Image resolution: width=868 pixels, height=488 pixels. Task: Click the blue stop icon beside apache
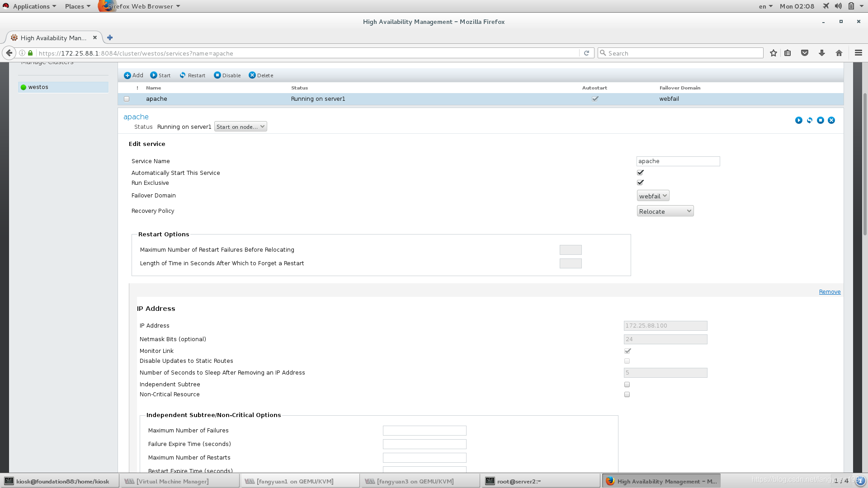821,120
